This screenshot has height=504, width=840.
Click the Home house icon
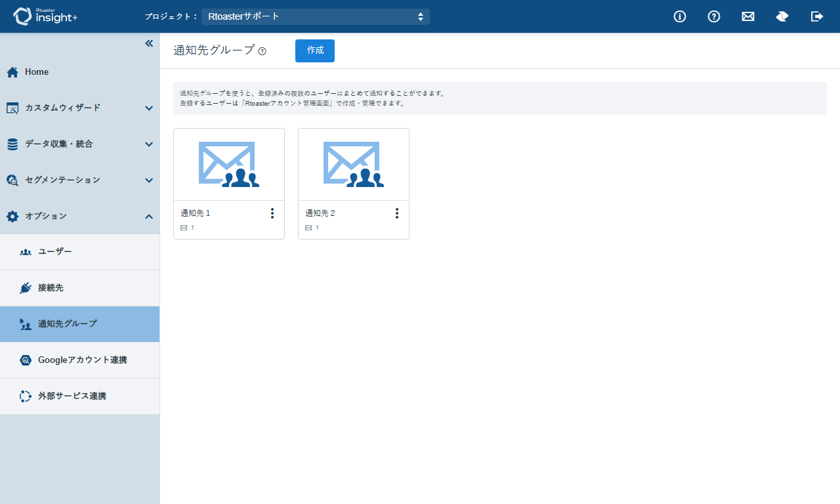tap(12, 72)
